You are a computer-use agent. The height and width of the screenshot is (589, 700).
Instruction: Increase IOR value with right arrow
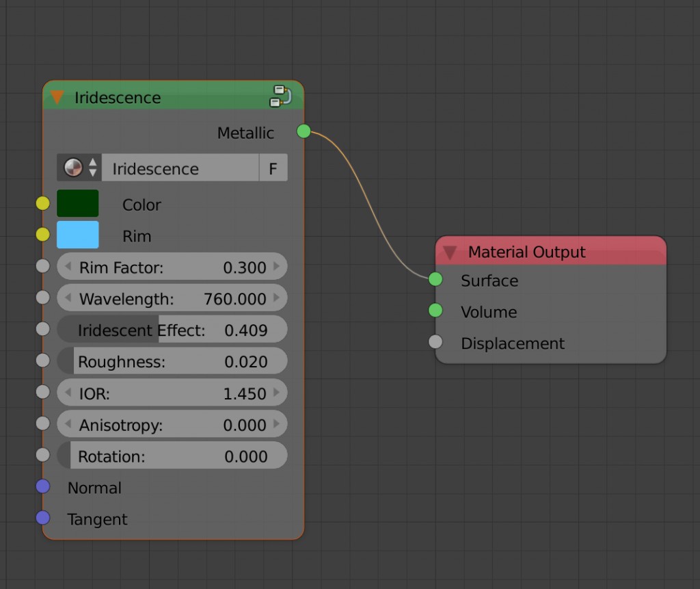pos(277,393)
